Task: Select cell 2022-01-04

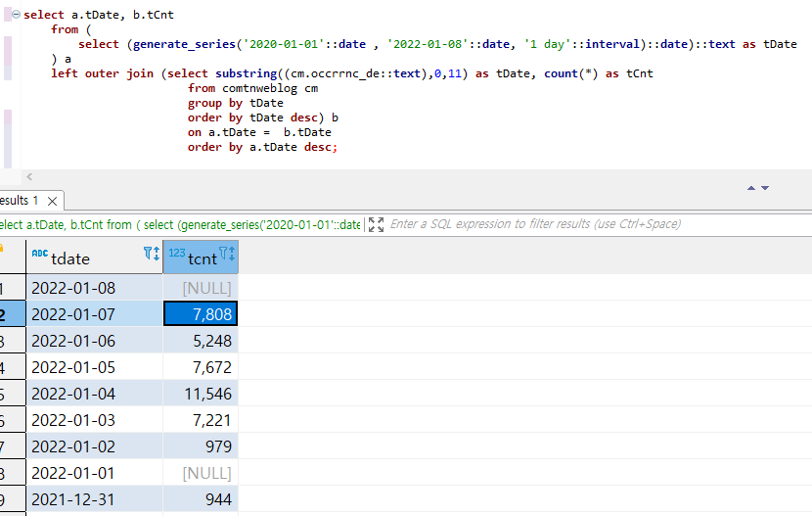Action: [94, 394]
